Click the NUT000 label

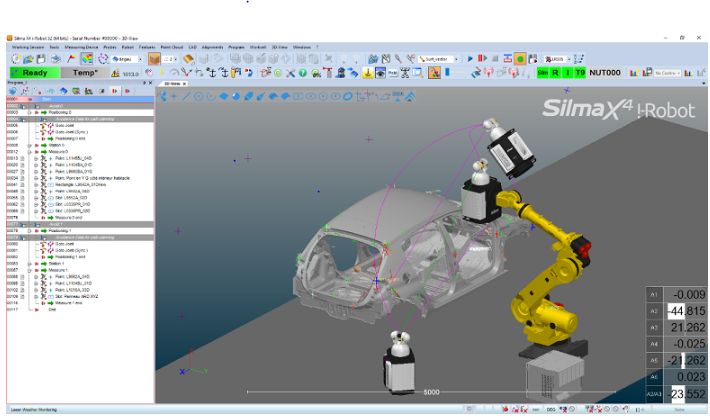(604, 72)
